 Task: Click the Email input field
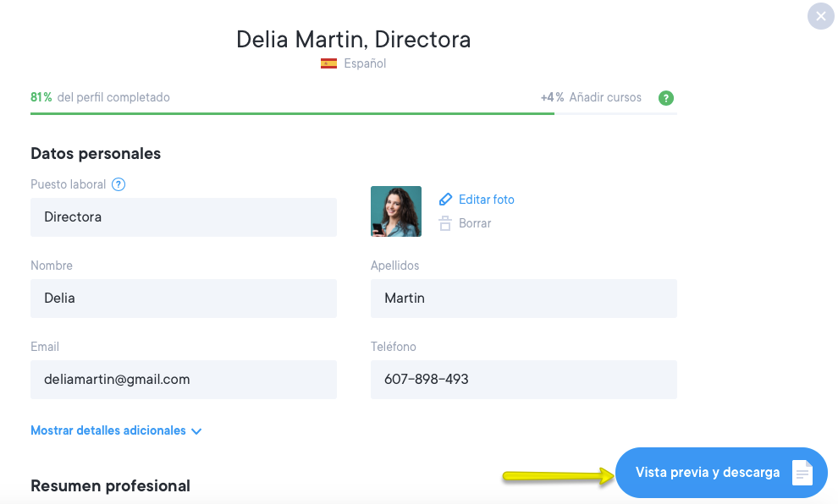tap(184, 380)
